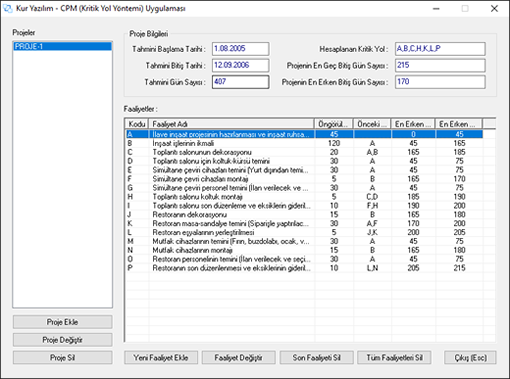Select row O 'Restoran personelinin temini'
510x379 pixels.
pyautogui.click(x=304, y=259)
